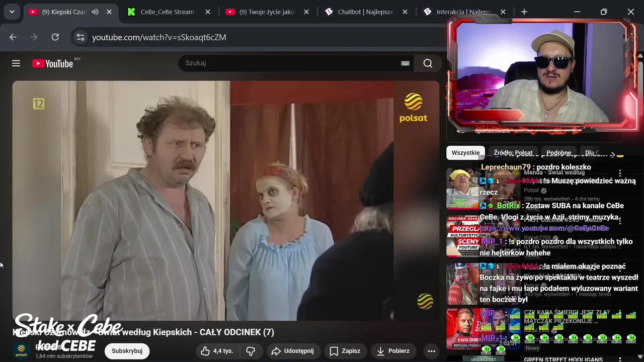Open options for the Kara Śmierci video

point(620,314)
